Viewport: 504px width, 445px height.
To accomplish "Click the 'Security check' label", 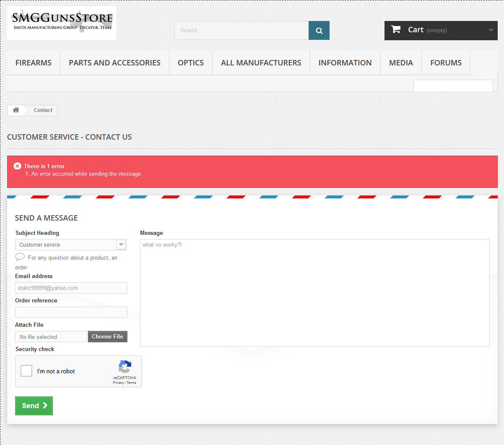I will point(35,349).
